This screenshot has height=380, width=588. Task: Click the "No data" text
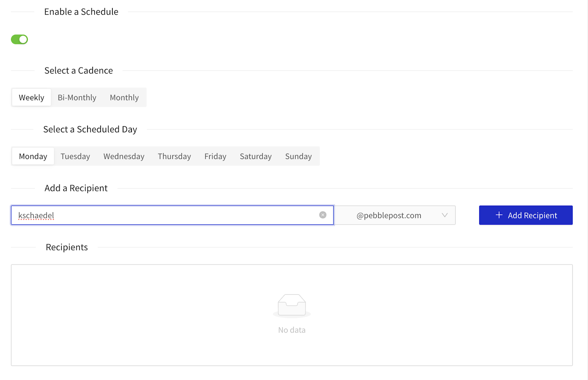[292, 330]
